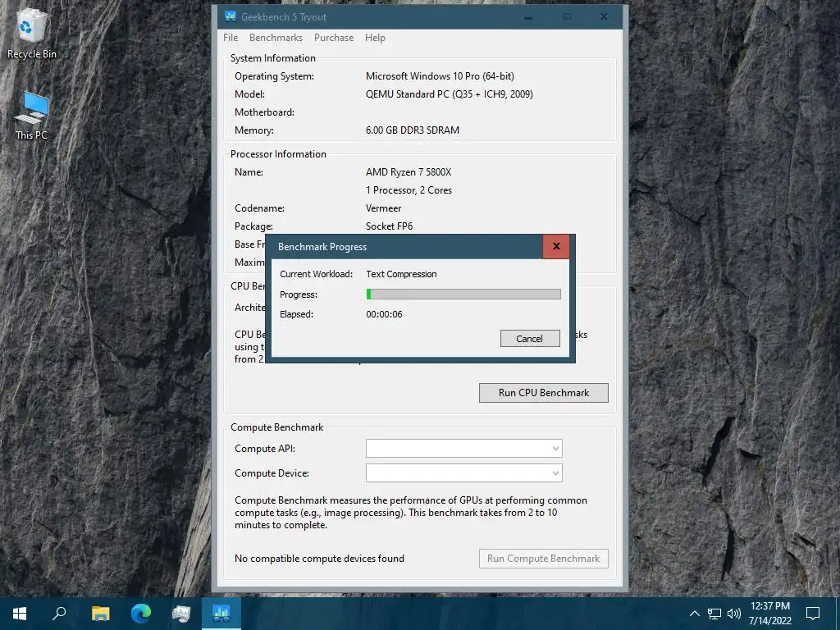Open the Help menu
The image size is (840, 630).
pyautogui.click(x=375, y=38)
